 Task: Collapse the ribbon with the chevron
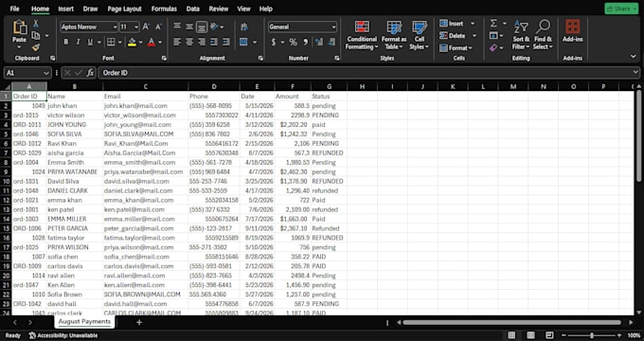click(634, 57)
